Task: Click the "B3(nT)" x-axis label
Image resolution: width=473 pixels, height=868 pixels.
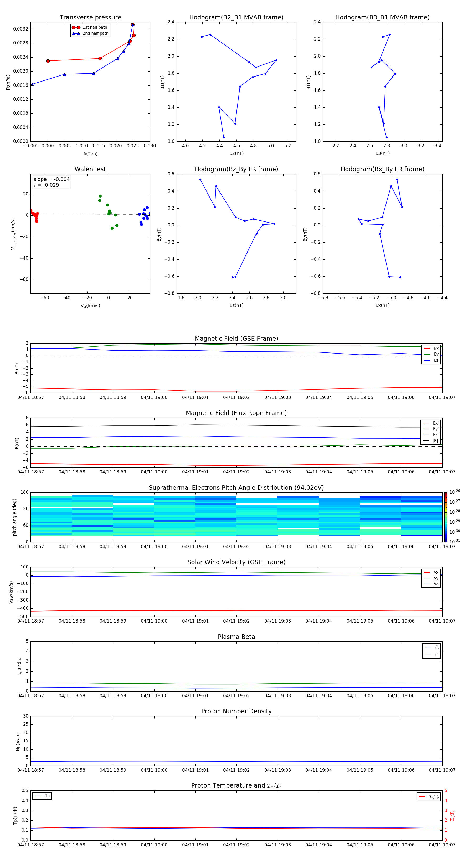Action: [382, 153]
